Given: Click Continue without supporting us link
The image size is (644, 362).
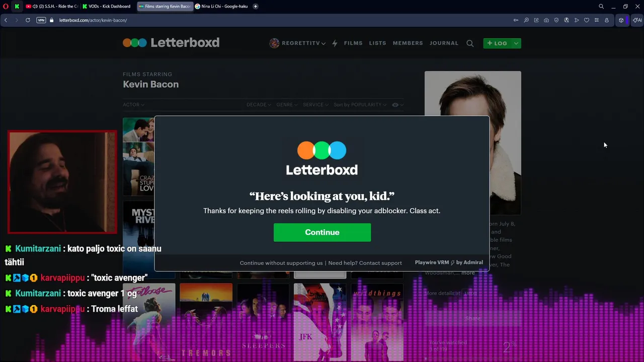Looking at the screenshot, I should (x=281, y=263).
